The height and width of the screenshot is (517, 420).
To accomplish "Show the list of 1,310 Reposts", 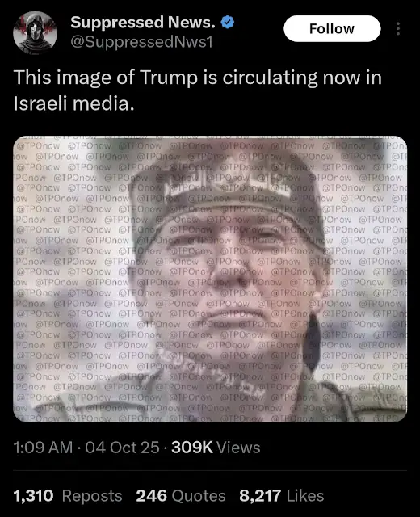I will coord(68,496).
